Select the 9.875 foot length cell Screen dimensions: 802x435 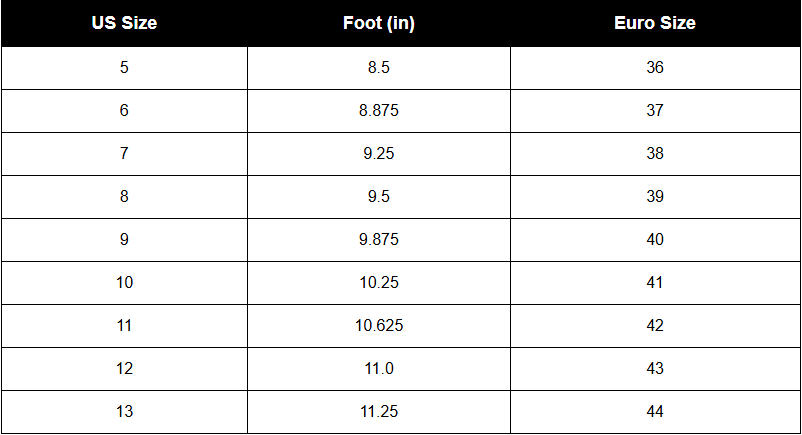pos(378,240)
